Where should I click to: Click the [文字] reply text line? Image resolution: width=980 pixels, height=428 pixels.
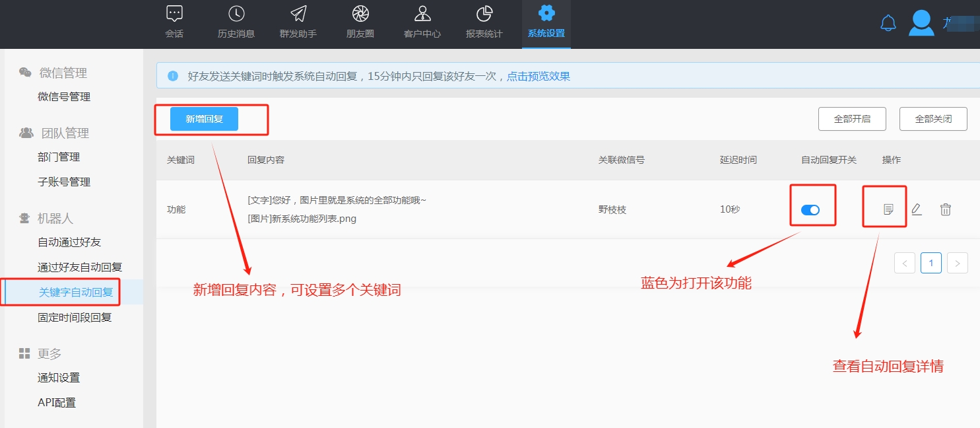pyautogui.click(x=337, y=200)
